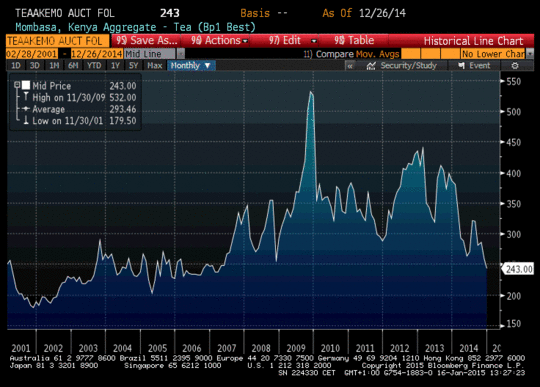Click the Average marker icon in legend
540x387 pixels.
pos(26,109)
